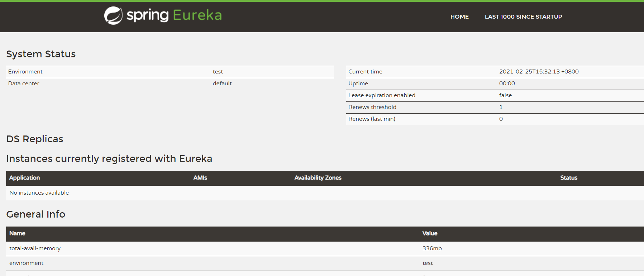Open the HOME navigation link

(x=459, y=17)
